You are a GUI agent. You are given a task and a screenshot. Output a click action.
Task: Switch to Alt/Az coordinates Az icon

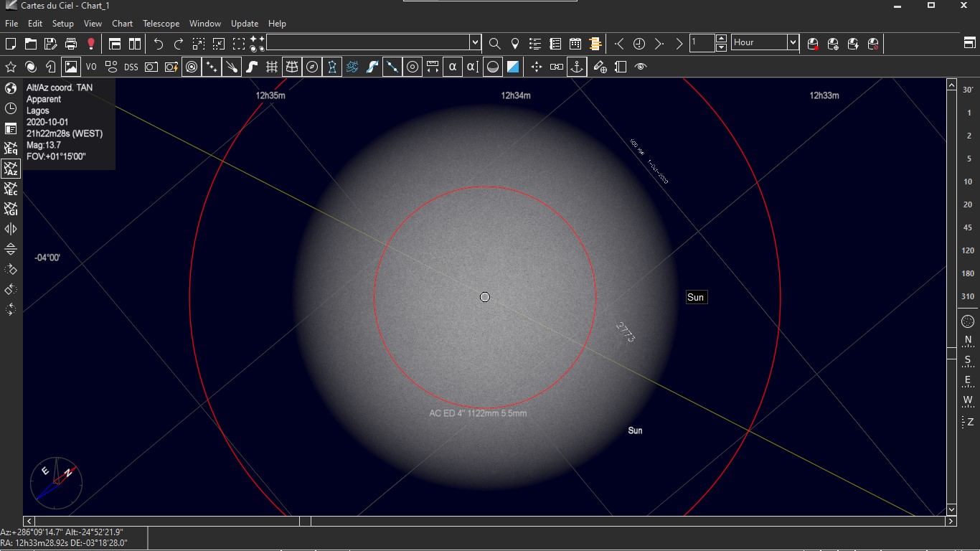pyautogui.click(x=11, y=169)
